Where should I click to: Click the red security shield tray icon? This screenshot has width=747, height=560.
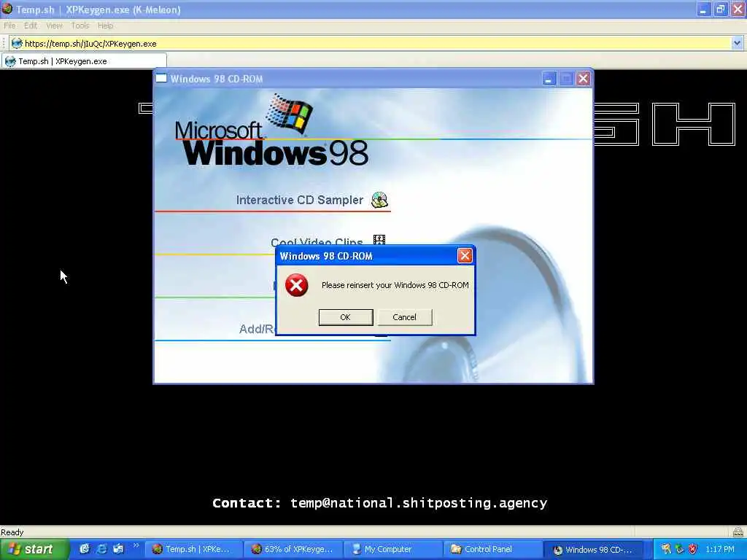(693, 549)
